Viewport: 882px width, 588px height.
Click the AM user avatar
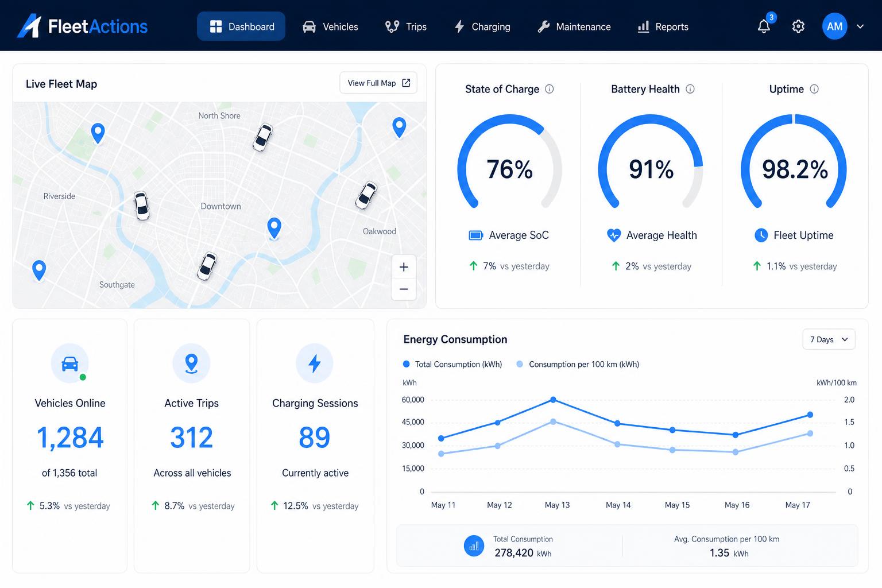point(834,26)
